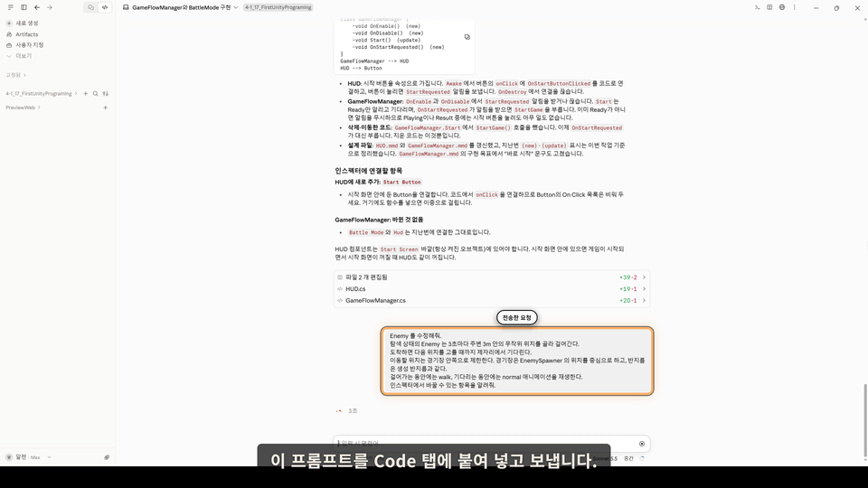Go back with the left arrow
Screen dimensions: 868x488
click(37, 7)
